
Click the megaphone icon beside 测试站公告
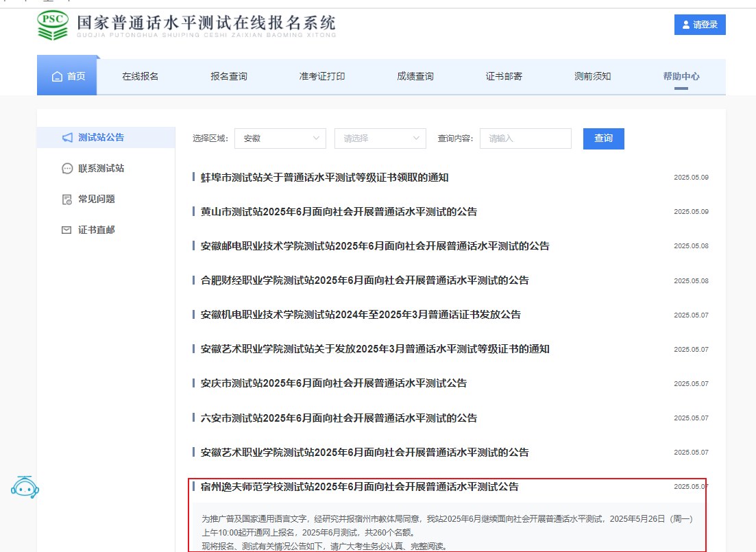67,138
